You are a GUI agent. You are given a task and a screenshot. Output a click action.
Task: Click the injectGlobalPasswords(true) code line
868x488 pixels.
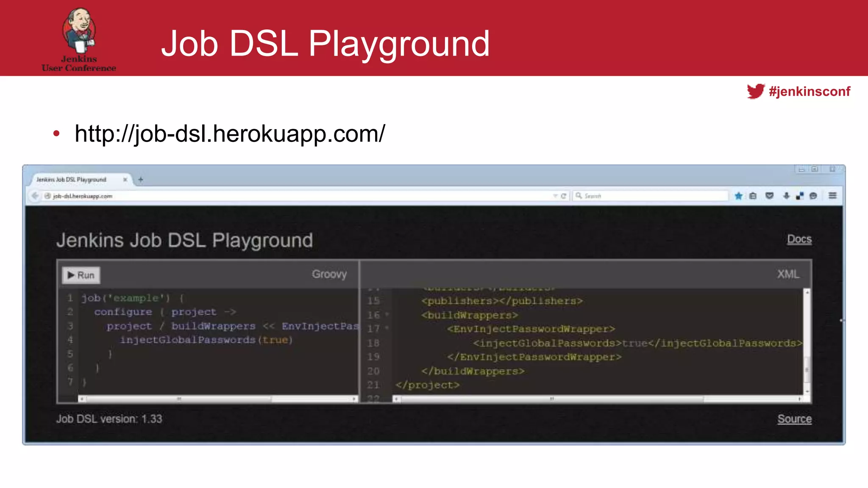pyautogui.click(x=206, y=340)
